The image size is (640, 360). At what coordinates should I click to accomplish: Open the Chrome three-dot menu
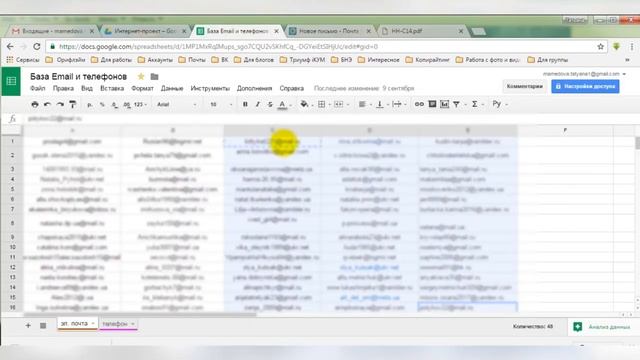click(632, 47)
